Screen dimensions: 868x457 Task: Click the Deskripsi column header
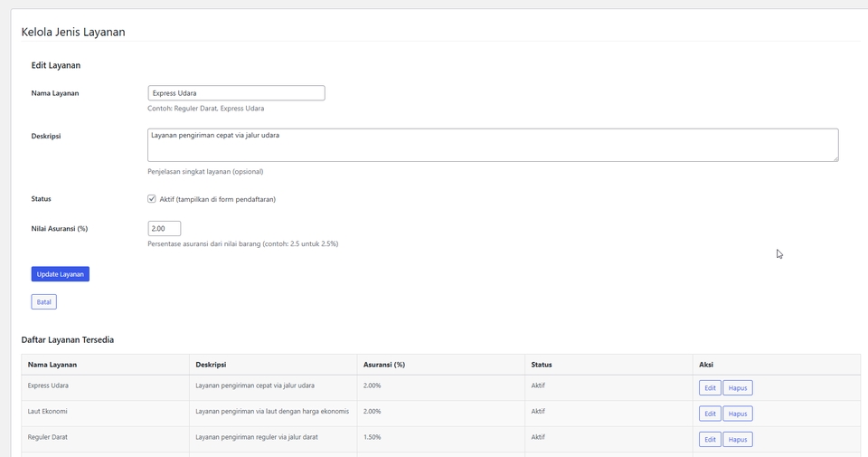click(211, 365)
